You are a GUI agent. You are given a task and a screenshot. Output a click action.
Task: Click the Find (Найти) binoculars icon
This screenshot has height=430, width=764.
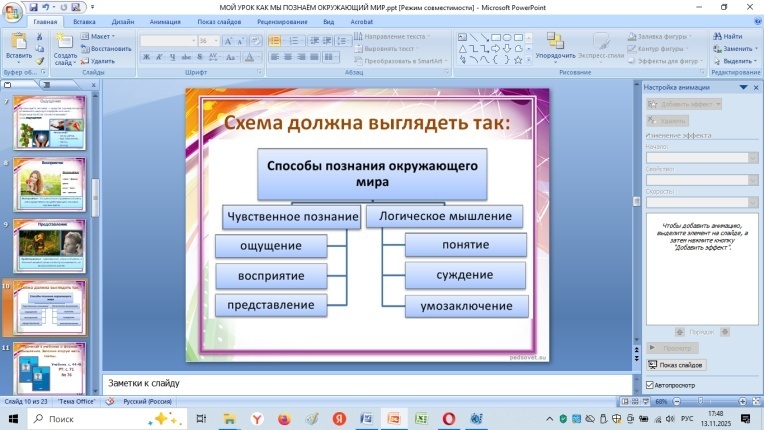pyautogui.click(x=716, y=36)
